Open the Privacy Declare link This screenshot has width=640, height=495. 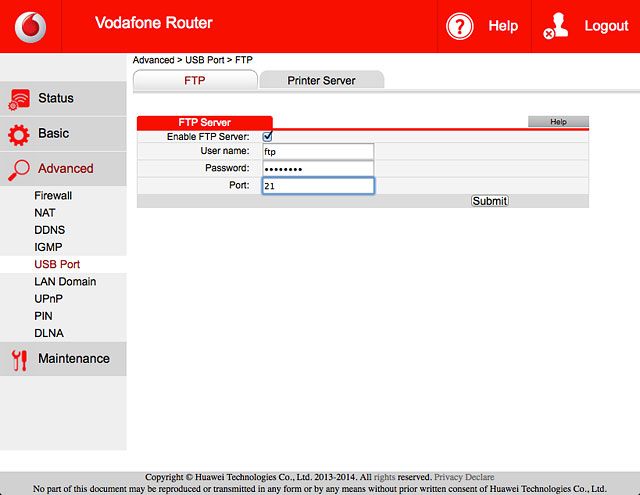click(464, 477)
